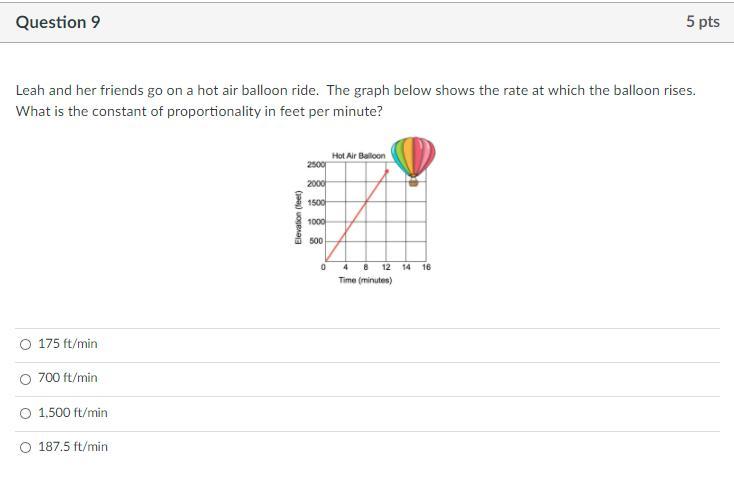Click the colorful hot air balloon illustration

click(x=413, y=162)
